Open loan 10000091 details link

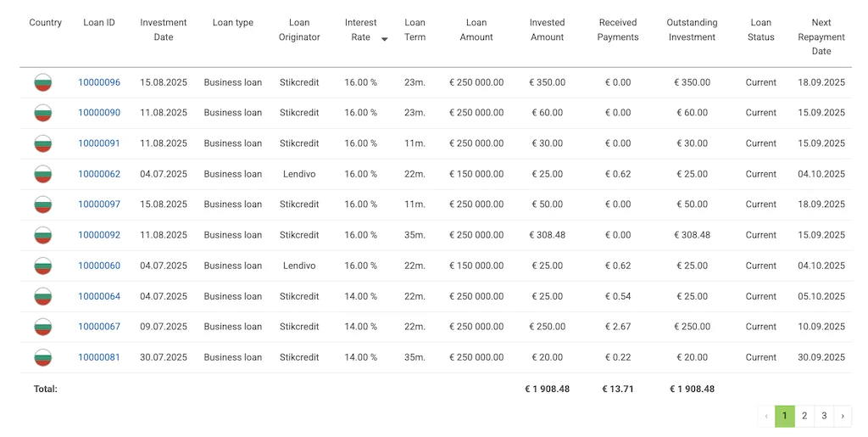[99, 143]
